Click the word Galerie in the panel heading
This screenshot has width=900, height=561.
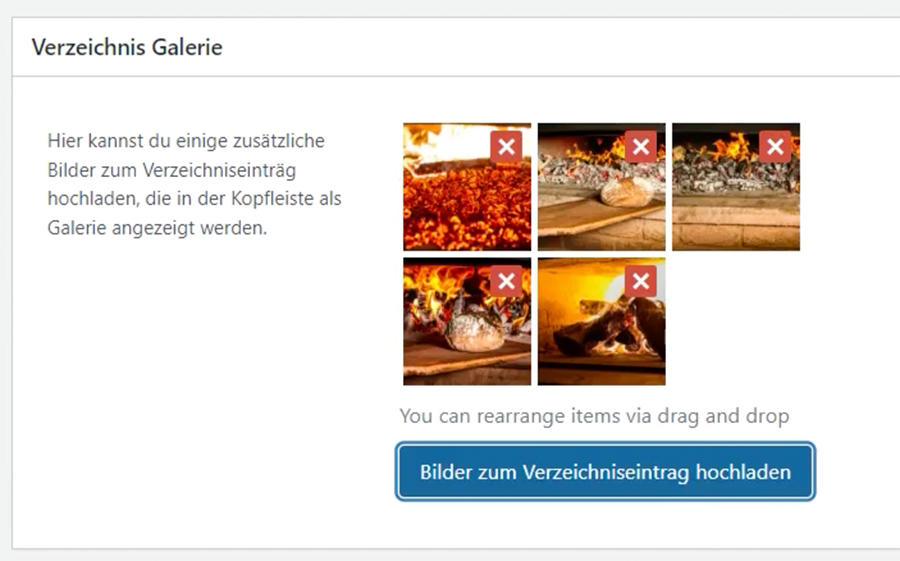(x=187, y=47)
